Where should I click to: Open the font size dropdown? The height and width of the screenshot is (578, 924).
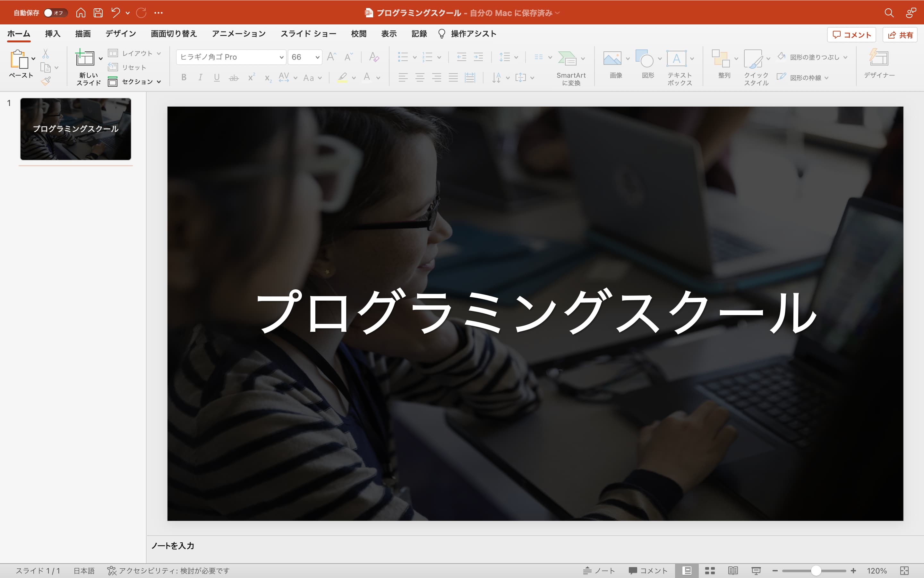pyautogui.click(x=317, y=57)
